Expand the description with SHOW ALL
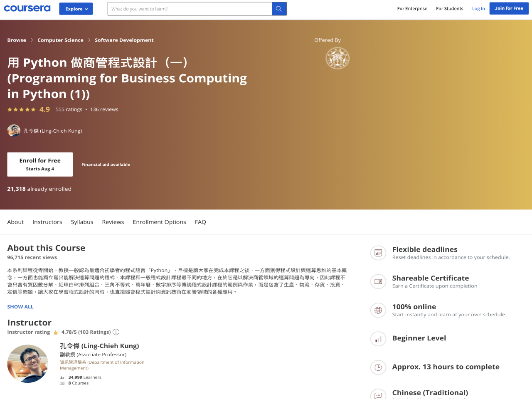Screen dimensions: 532x399 click(x=20, y=307)
